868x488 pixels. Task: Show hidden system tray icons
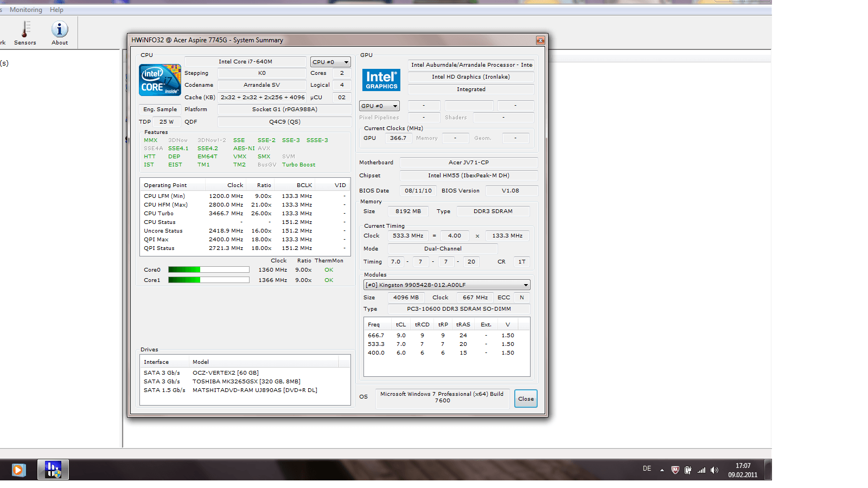coord(662,470)
